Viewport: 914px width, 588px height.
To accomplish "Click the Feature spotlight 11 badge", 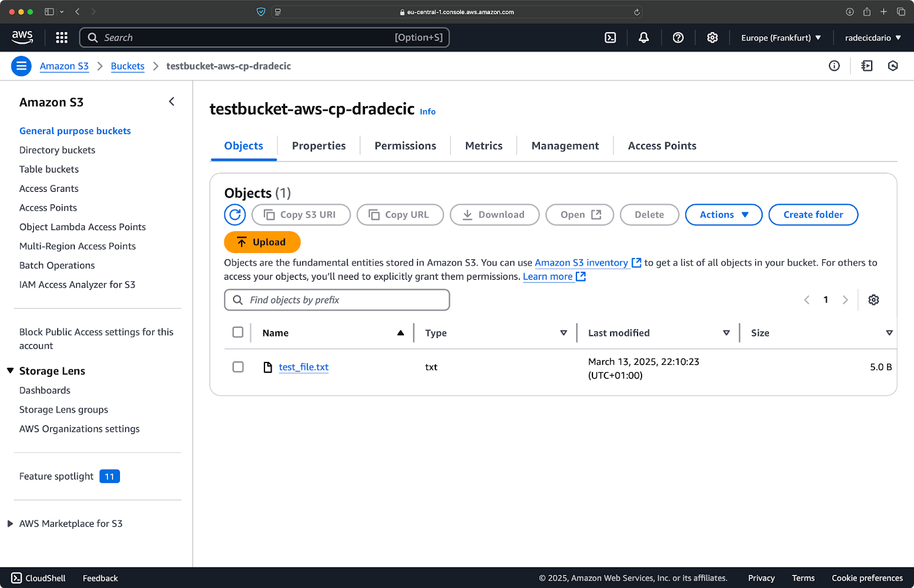I will (x=110, y=476).
